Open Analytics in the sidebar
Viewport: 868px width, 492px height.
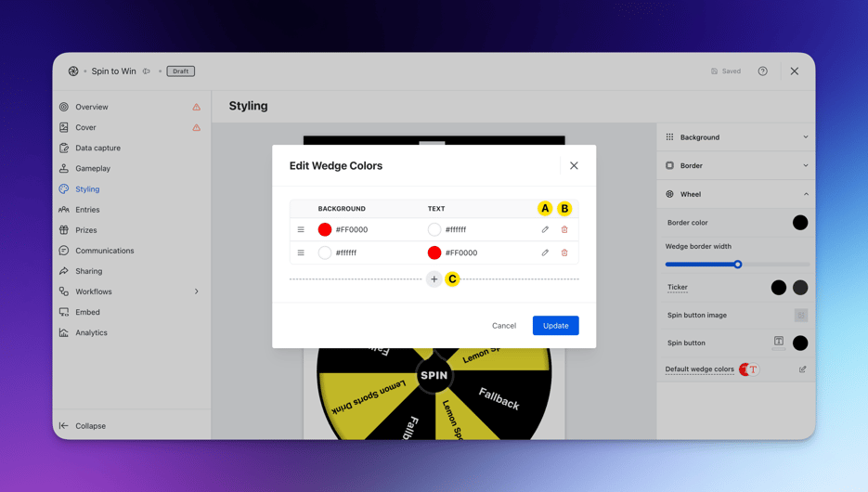tap(91, 332)
